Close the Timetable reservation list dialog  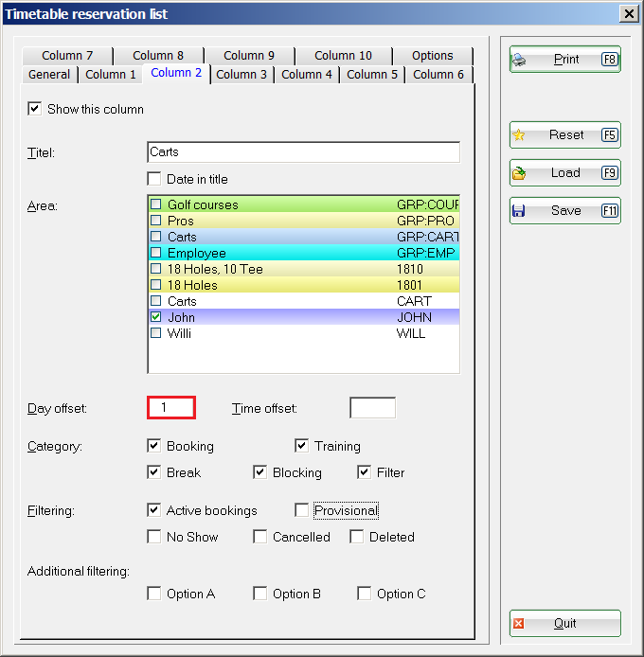pos(627,13)
